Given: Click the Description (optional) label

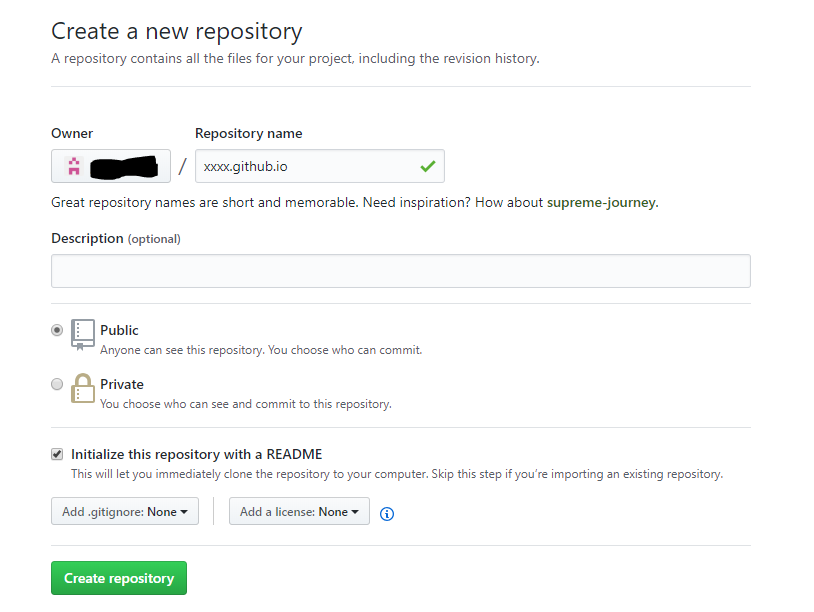Looking at the screenshot, I should [116, 238].
